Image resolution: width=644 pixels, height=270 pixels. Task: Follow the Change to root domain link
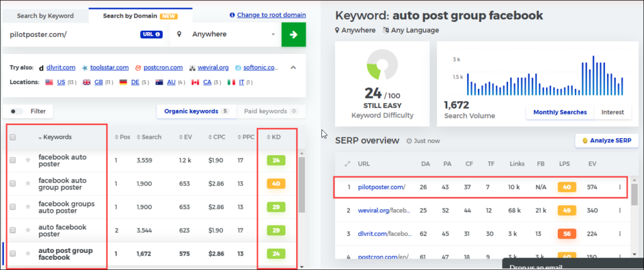(271, 15)
